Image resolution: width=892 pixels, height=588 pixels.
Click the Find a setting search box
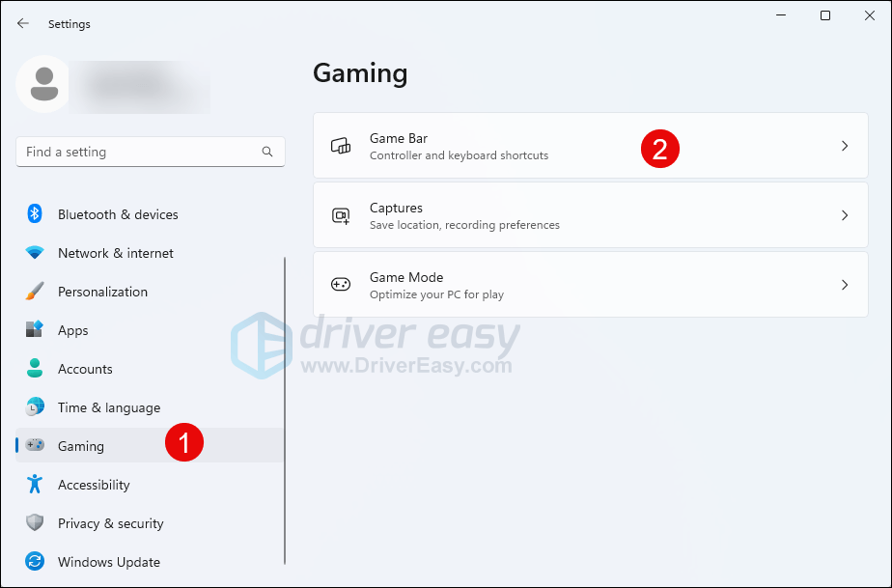140,152
